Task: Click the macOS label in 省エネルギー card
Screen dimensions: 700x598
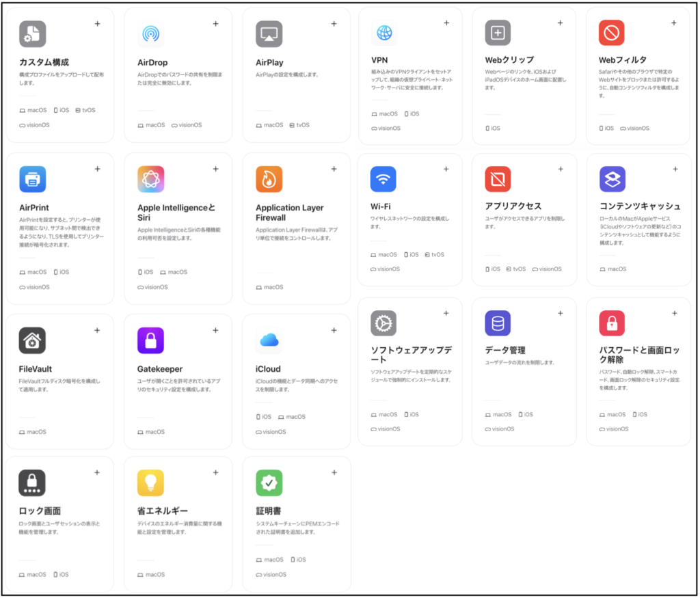Action: point(151,574)
